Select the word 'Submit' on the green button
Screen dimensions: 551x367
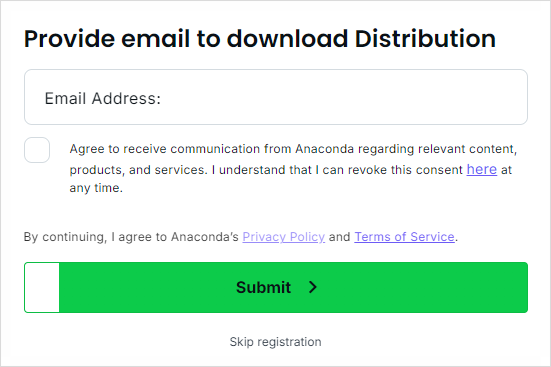coord(263,287)
